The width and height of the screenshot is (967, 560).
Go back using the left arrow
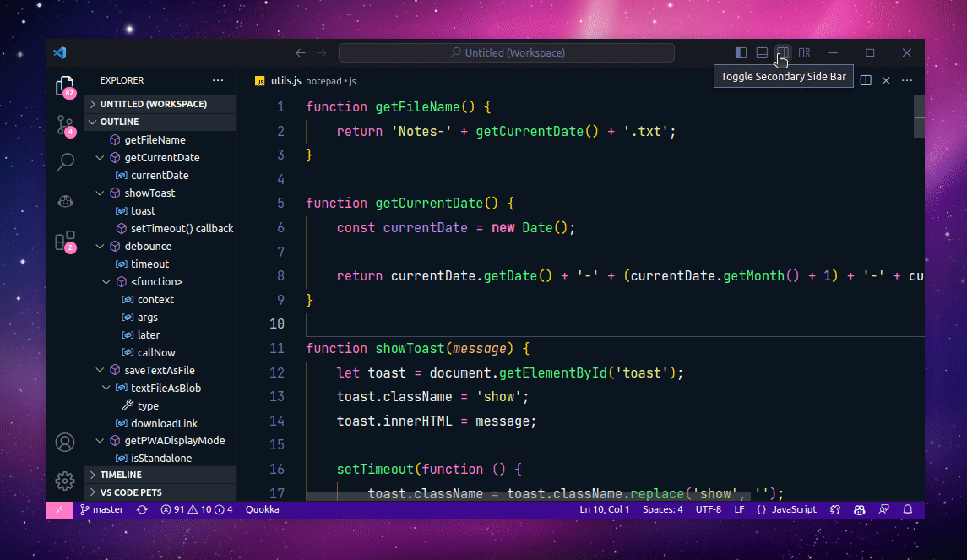(301, 53)
